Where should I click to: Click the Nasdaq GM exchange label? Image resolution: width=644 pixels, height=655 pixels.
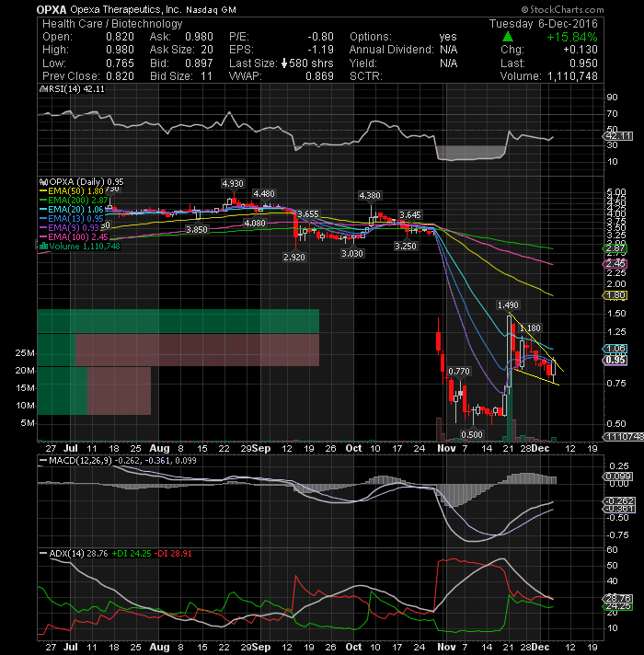coord(211,10)
